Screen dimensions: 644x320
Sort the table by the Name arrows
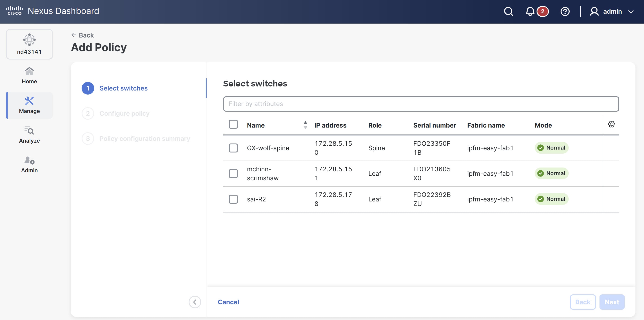[x=305, y=125]
